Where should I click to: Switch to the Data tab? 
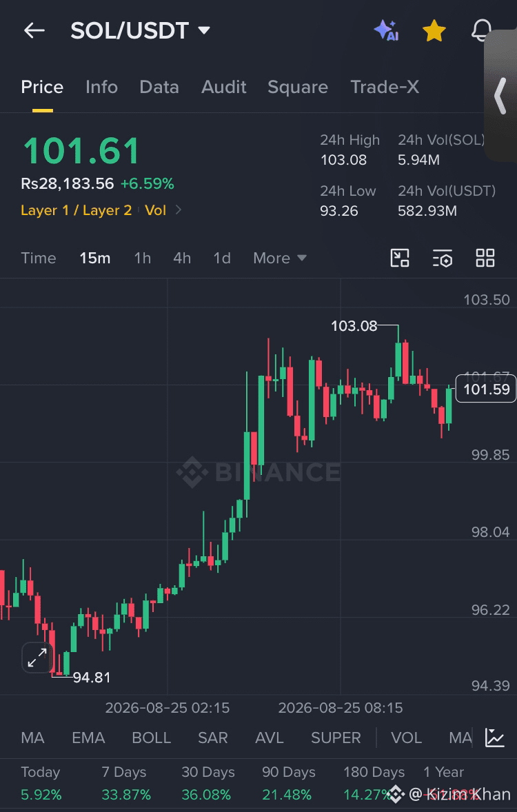(159, 87)
